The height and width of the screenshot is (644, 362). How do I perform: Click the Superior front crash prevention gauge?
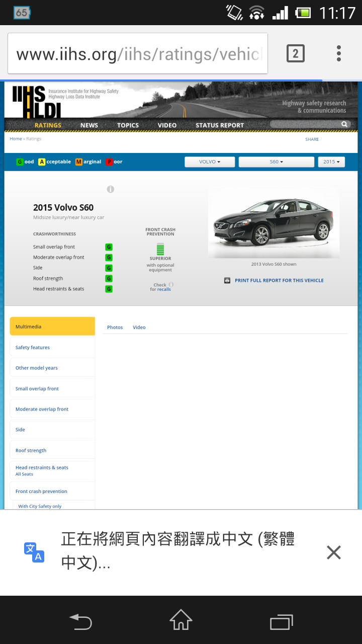point(160,249)
